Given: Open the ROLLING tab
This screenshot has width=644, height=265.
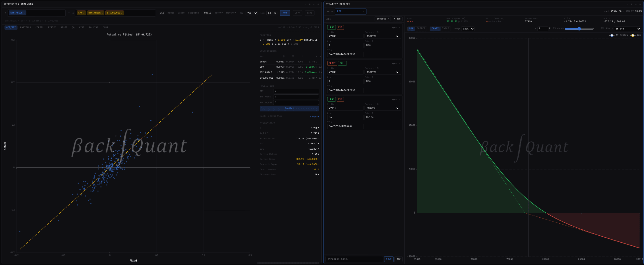Looking at the screenshot, I should tap(93, 27).
